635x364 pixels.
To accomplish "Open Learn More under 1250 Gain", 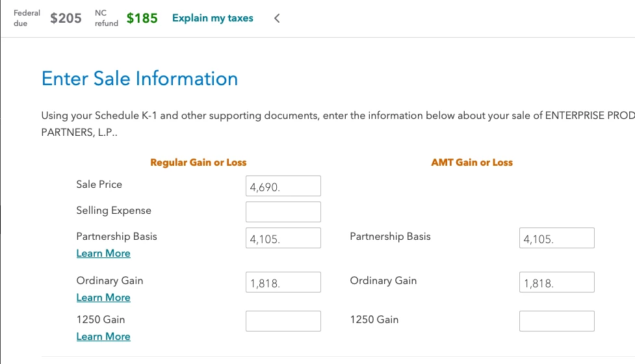I will tap(103, 337).
